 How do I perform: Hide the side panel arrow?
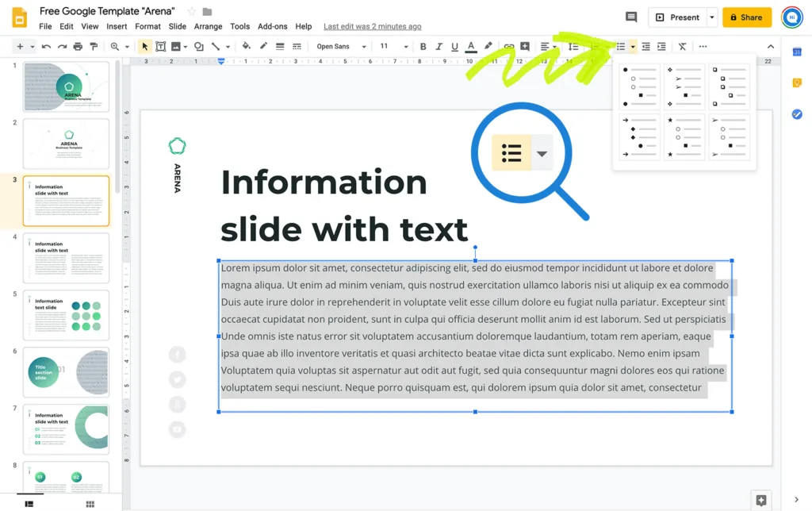[x=796, y=500]
